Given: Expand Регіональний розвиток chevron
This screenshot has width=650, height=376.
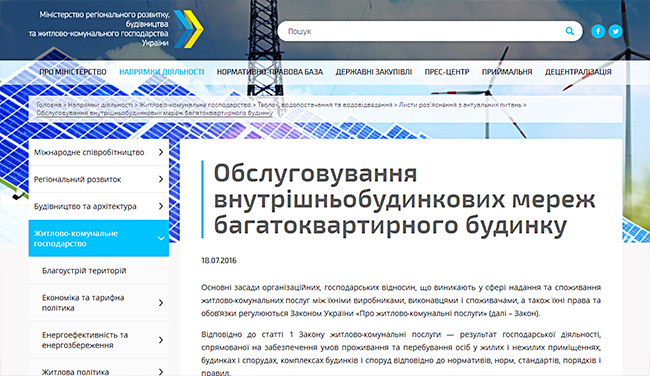Looking at the screenshot, I should [x=161, y=179].
